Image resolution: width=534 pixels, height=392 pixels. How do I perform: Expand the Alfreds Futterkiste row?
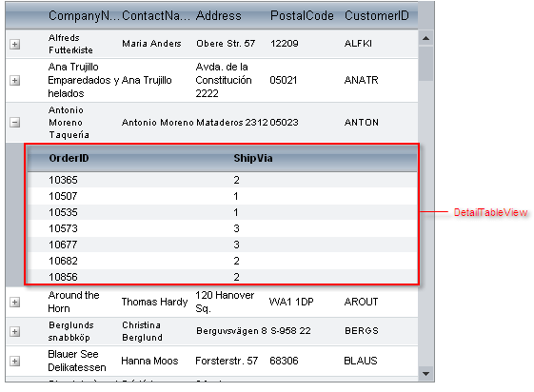[14, 44]
